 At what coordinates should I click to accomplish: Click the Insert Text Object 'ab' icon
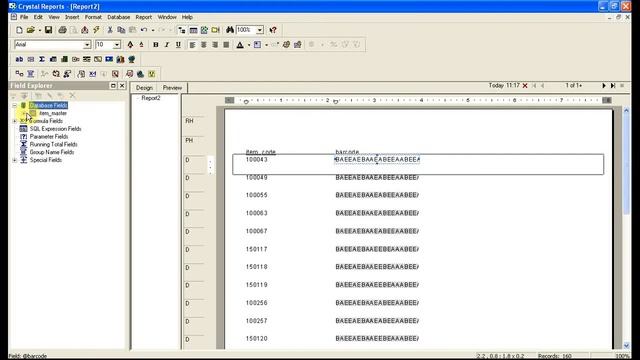[x=19, y=59]
